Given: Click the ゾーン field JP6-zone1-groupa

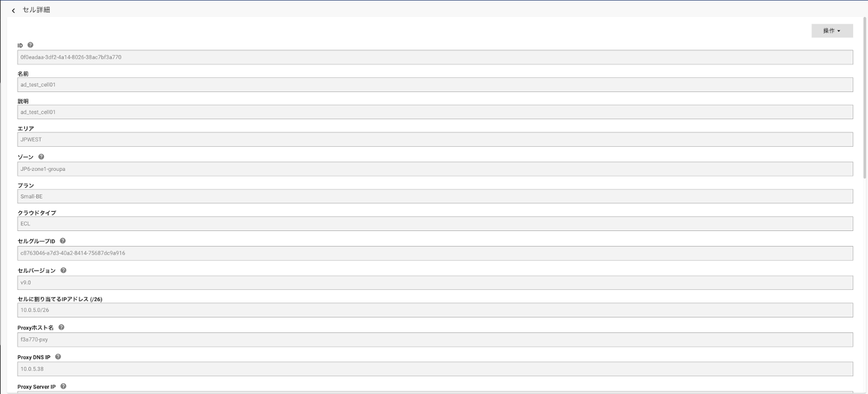Looking at the screenshot, I should point(435,169).
